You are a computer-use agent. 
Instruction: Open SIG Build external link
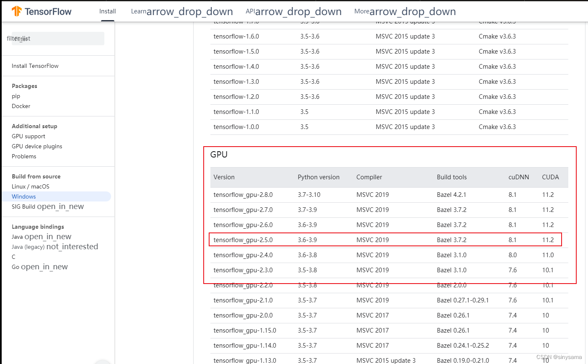click(48, 207)
